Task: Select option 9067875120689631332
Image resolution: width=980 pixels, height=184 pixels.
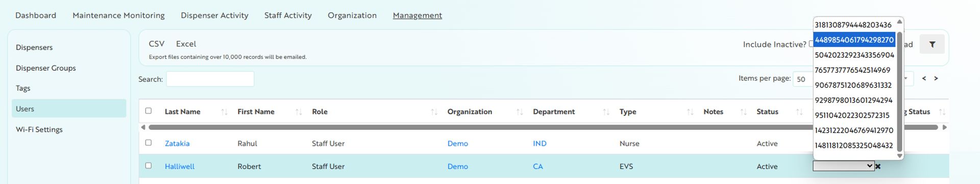Action: [x=854, y=85]
